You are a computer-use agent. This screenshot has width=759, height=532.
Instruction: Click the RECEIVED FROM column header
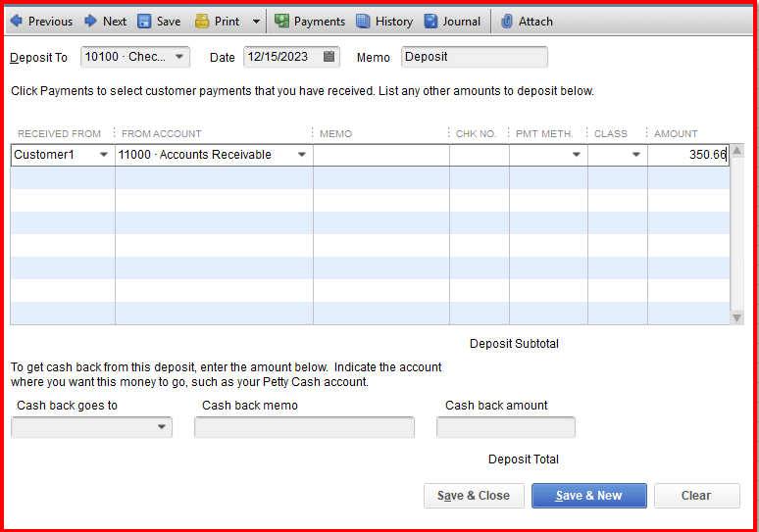(59, 133)
